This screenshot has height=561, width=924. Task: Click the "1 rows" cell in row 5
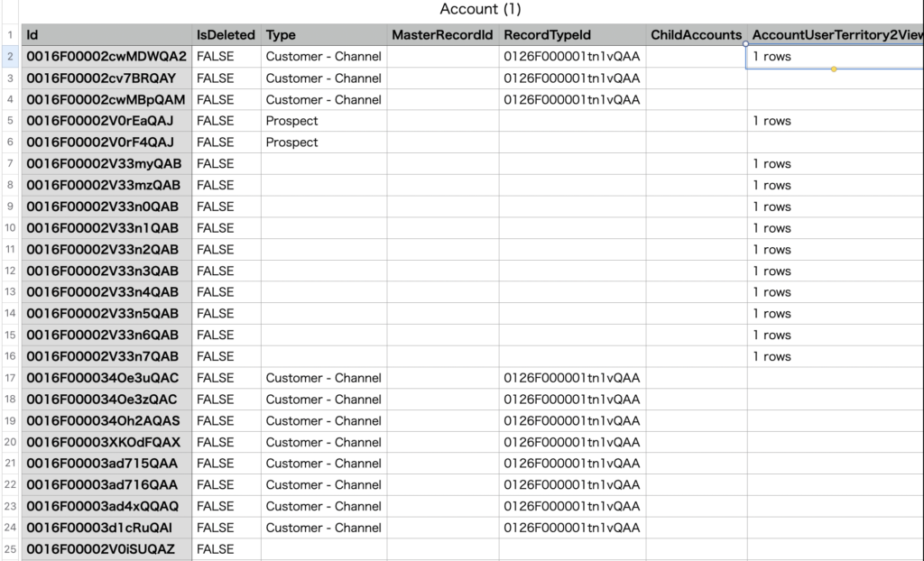pos(835,121)
